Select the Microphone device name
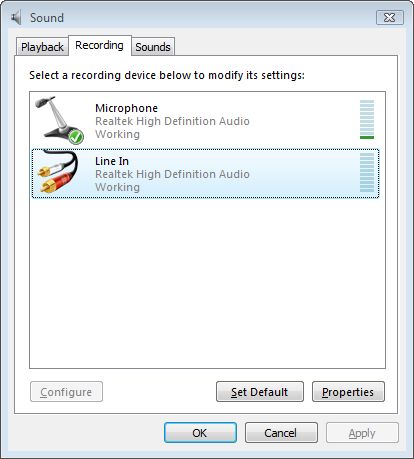The image size is (414, 459). pos(126,108)
